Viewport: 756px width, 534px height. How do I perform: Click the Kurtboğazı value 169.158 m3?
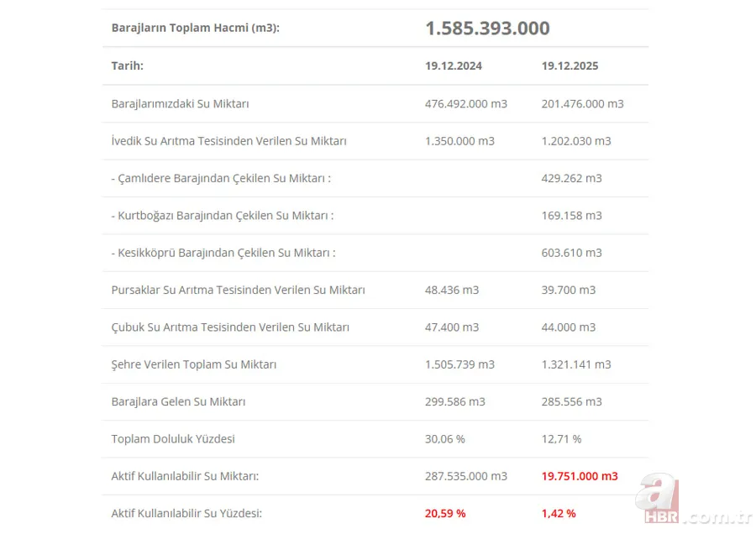572,216
